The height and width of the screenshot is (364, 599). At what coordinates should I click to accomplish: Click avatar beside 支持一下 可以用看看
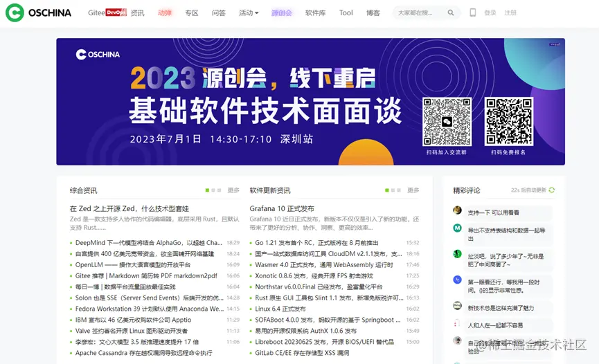pos(457,210)
